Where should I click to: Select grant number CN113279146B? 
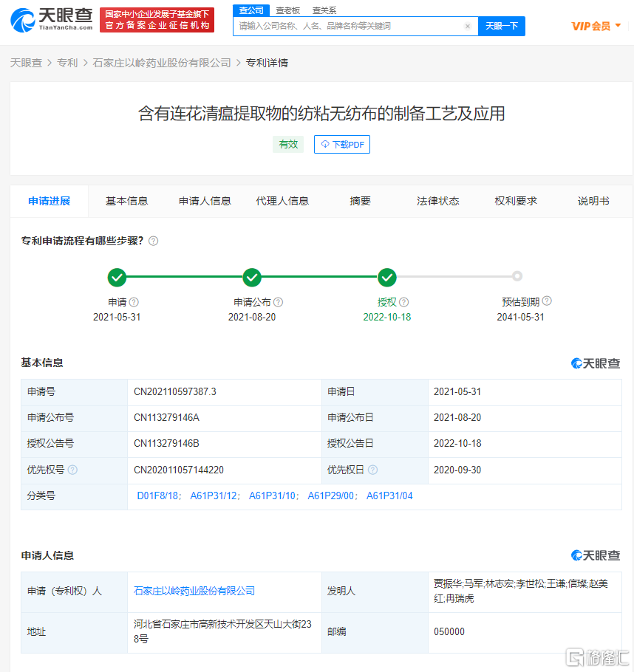click(x=166, y=443)
